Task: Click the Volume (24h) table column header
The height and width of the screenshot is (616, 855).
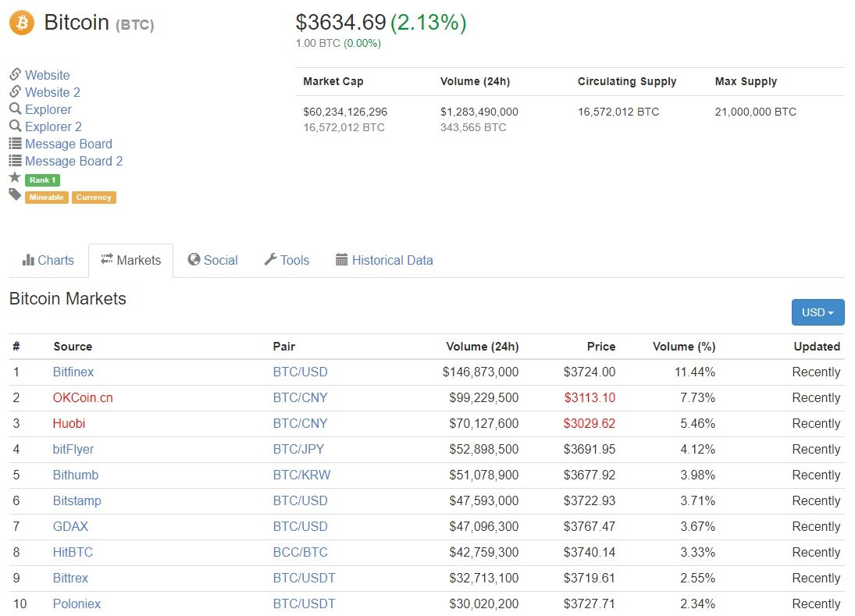Action: point(483,347)
